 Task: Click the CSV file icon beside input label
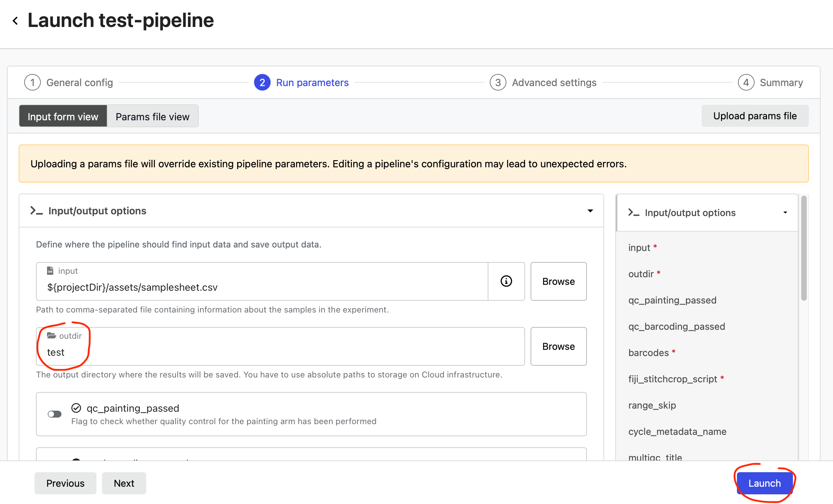point(50,270)
